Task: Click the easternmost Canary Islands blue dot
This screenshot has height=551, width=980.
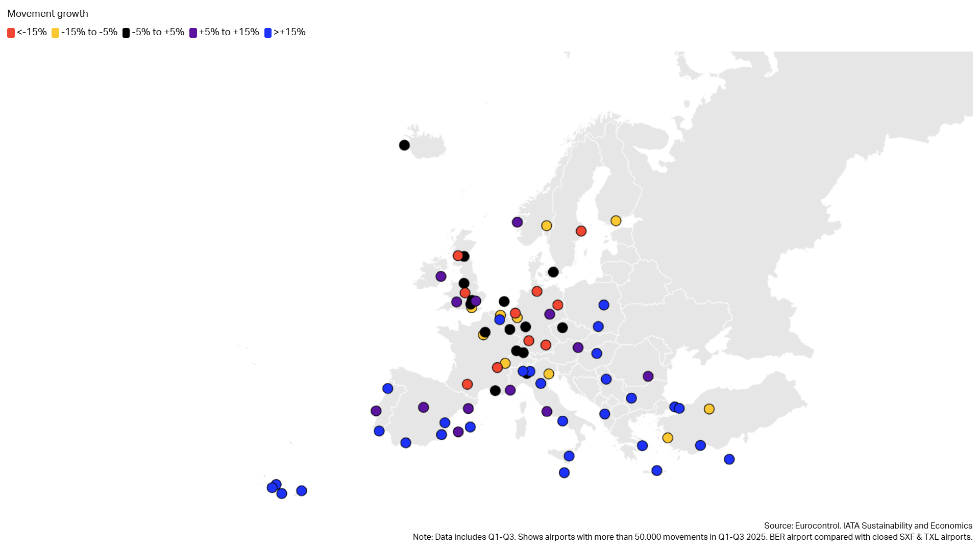Action: pos(302,491)
